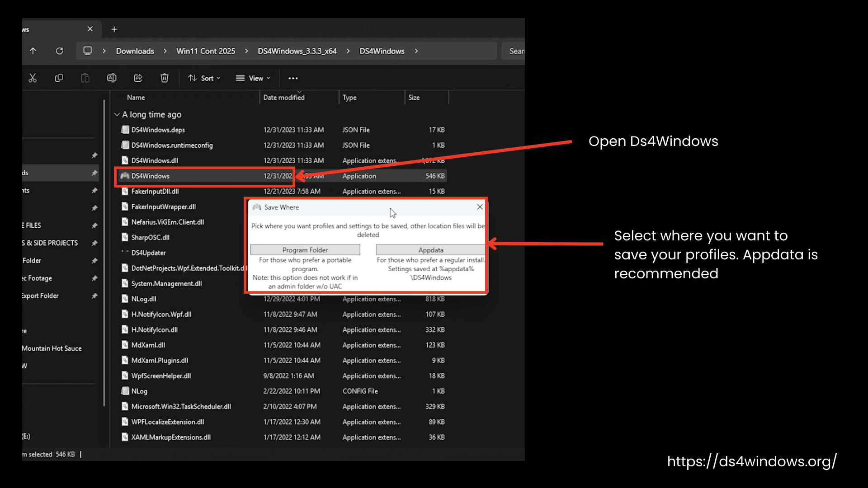Click the Appdata button
This screenshot has width=868, height=488.
coord(430,250)
